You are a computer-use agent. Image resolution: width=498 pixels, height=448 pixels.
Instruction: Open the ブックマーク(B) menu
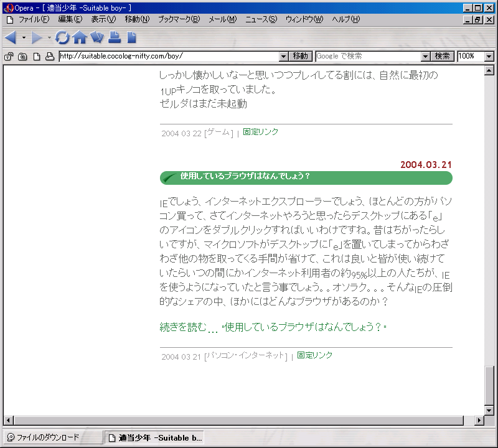(x=179, y=19)
